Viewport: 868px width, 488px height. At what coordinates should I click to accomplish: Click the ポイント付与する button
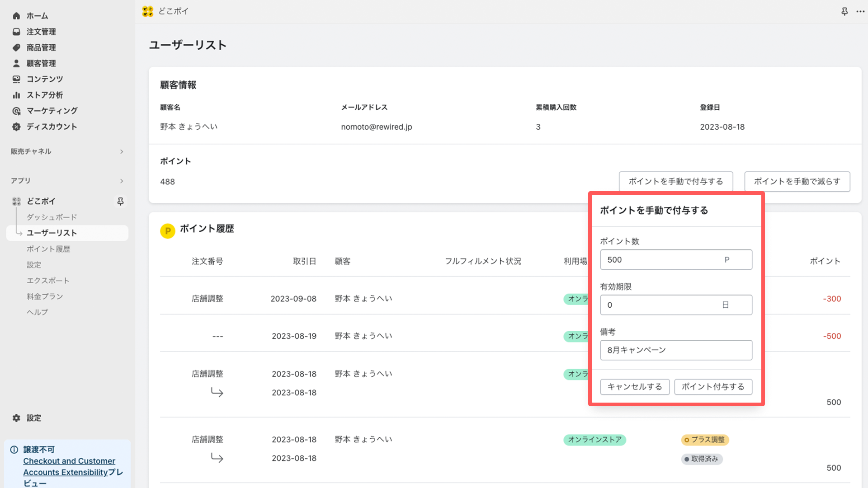point(713,387)
